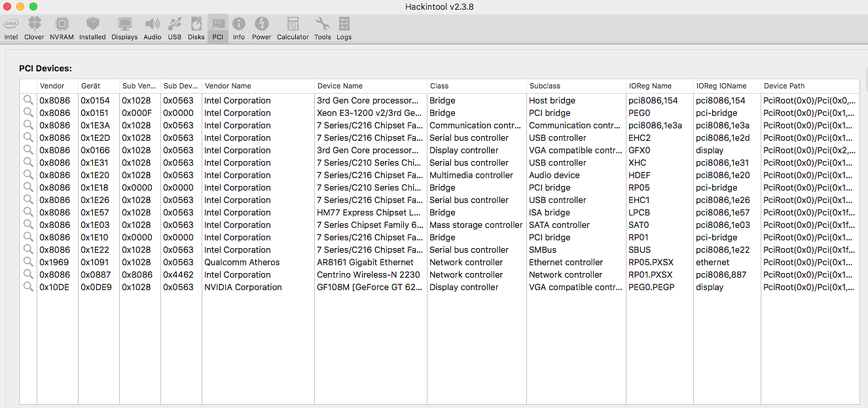Click magnifier icon for GFX0 row
Screen dimensions: 868x408
(x=28, y=150)
